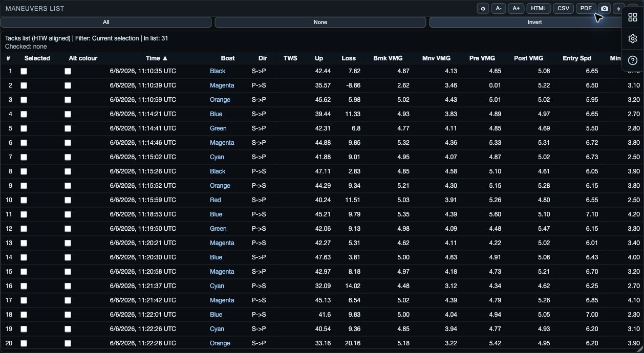Click time 6/6/2026, 11:10:35 UTC
This screenshot has width=644, height=353.
143,71
